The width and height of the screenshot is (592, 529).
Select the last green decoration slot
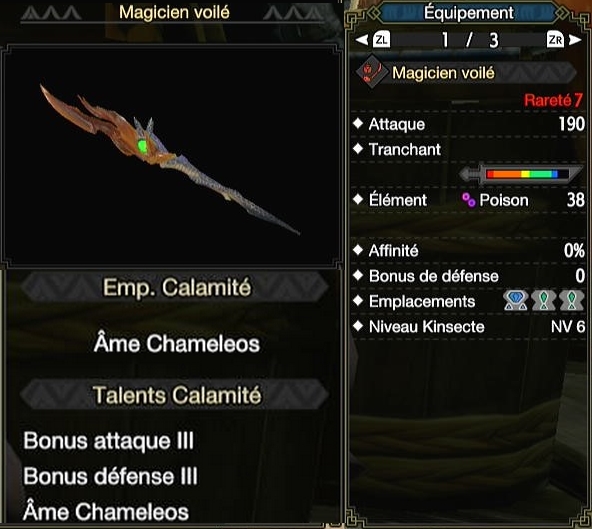pyautogui.click(x=571, y=301)
